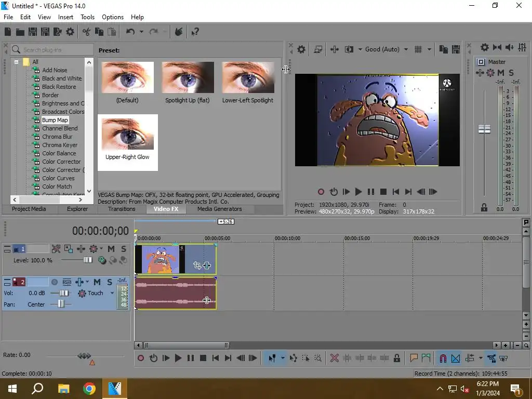
Task: Open compositing mode on video track 1
Action: (102, 260)
